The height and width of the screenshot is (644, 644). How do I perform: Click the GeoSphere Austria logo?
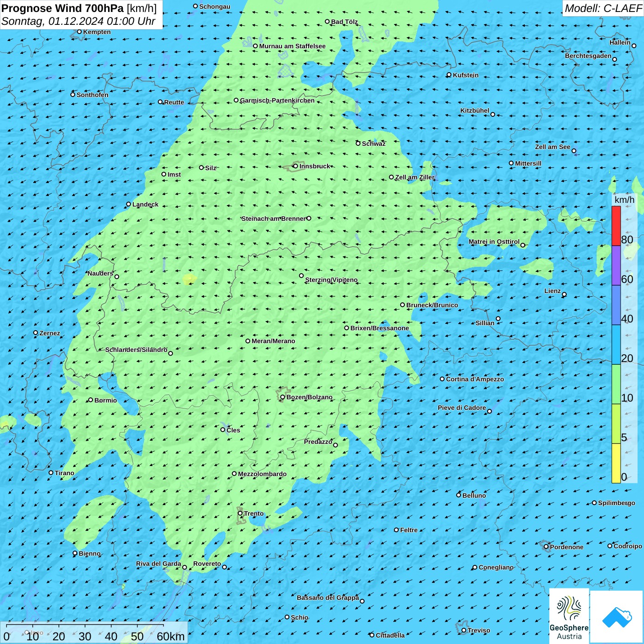[569, 616]
